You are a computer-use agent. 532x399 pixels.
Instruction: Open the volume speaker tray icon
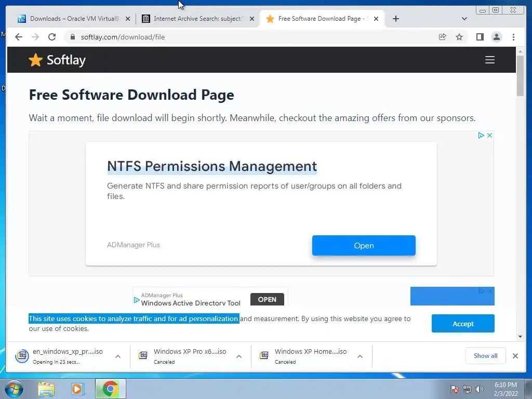pos(479,389)
